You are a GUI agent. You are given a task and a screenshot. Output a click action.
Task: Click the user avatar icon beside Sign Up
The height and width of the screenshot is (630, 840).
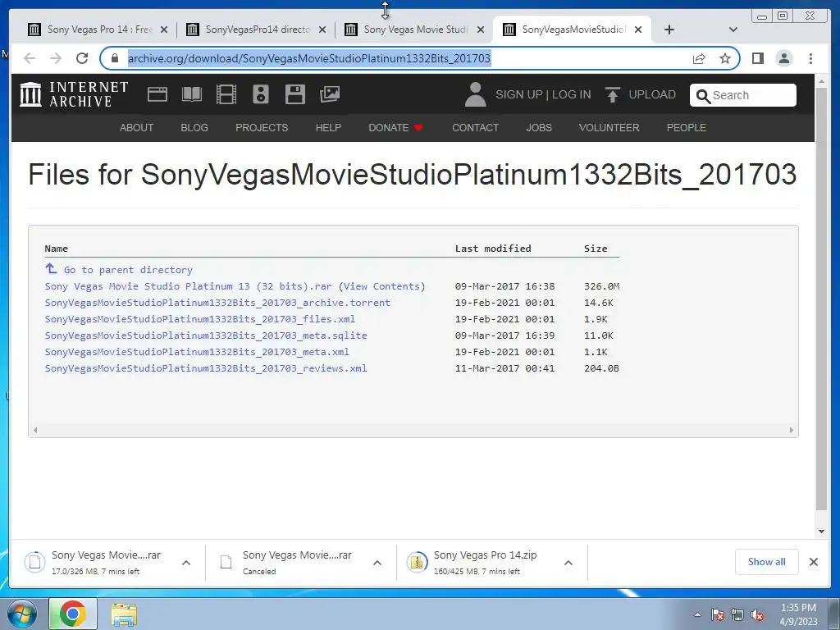tap(475, 94)
